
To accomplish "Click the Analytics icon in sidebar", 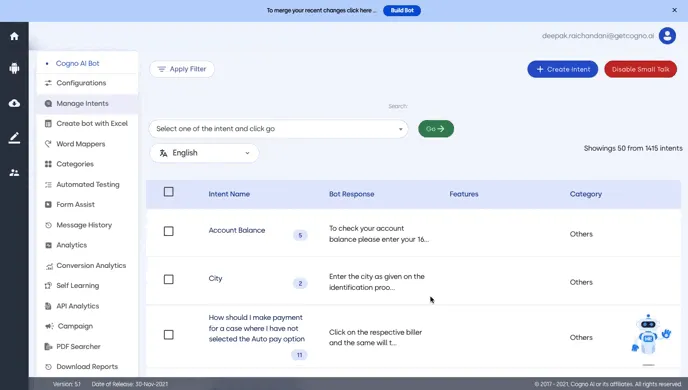I will [x=48, y=245].
